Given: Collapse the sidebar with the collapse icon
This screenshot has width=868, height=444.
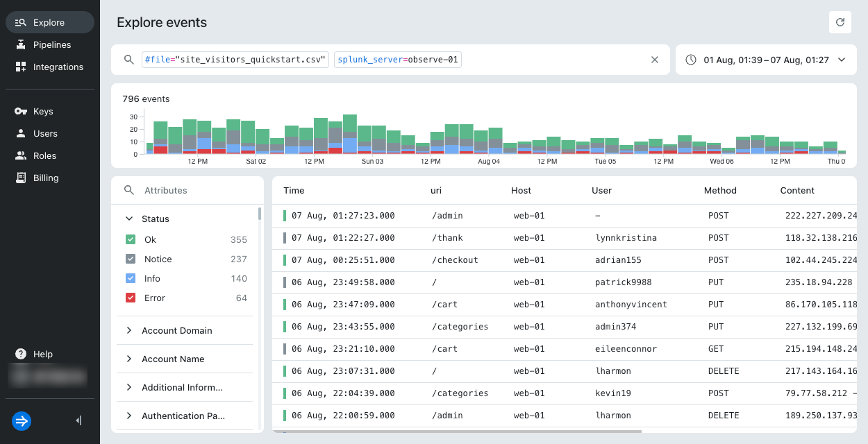Looking at the screenshot, I should [78, 420].
